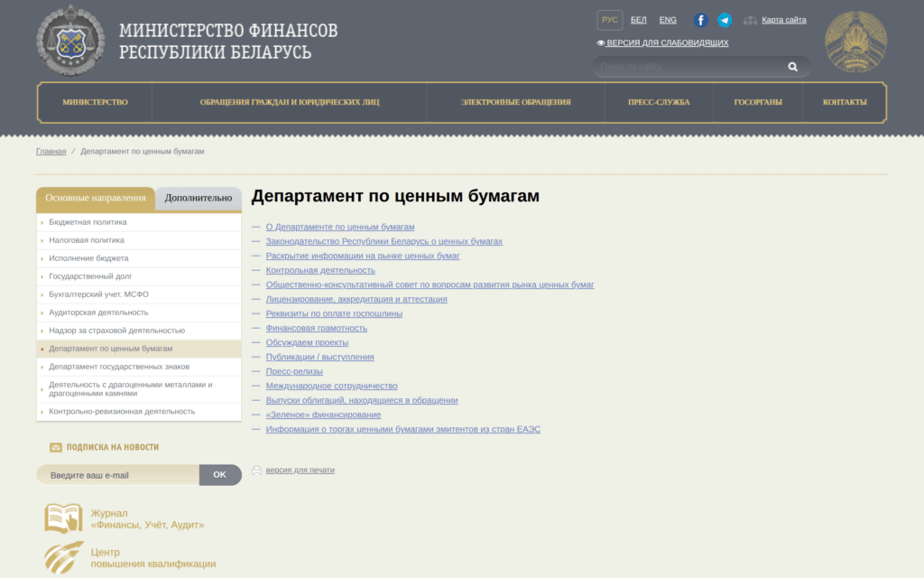Image resolution: width=924 pixels, height=578 pixels.
Task: Open Раскрытие информации на рынке ценных бумаг
Action: click(363, 256)
